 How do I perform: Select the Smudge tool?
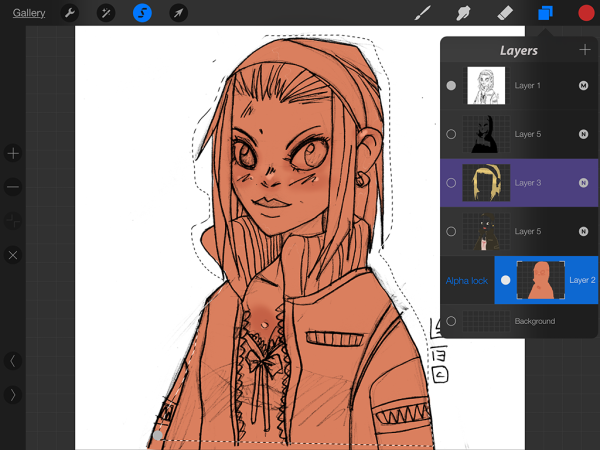(464, 13)
